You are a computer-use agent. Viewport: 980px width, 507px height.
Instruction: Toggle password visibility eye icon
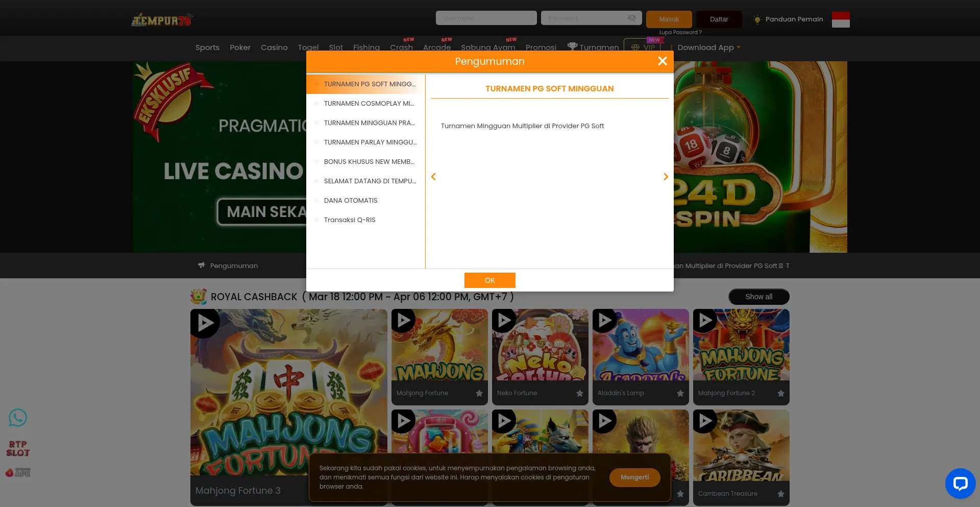[x=632, y=18]
